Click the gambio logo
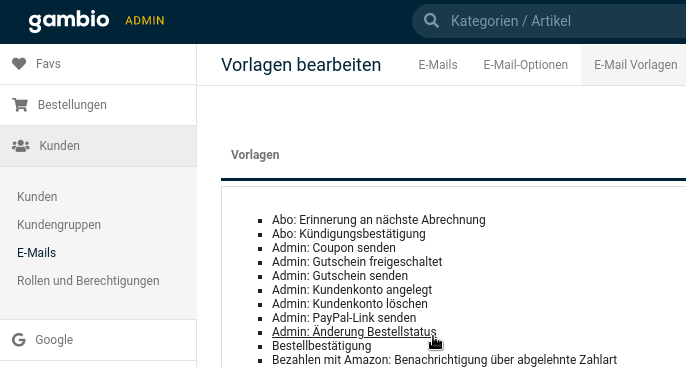The height and width of the screenshot is (367, 686). 69,21
